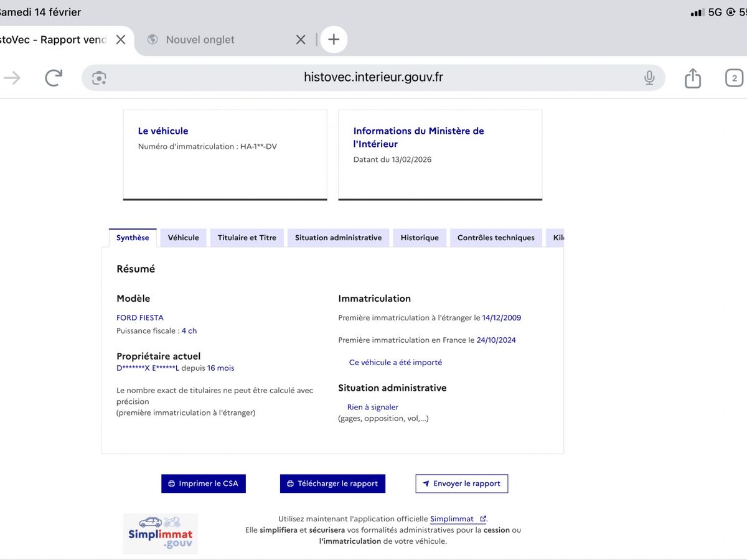Open the Véhicule tab
Viewport: 747px width, 560px height.
tap(184, 238)
